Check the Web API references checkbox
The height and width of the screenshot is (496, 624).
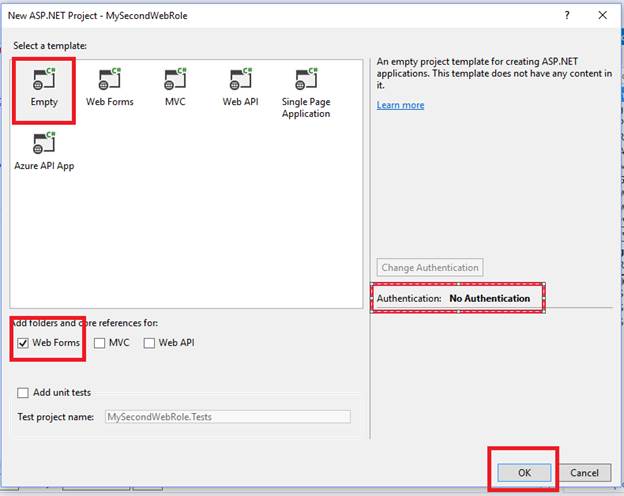click(x=149, y=343)
